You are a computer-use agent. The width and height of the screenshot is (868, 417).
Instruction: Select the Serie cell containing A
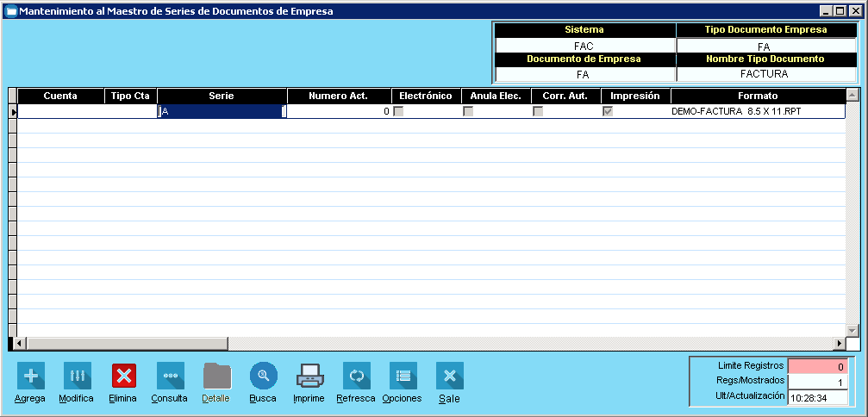[222, 111]
